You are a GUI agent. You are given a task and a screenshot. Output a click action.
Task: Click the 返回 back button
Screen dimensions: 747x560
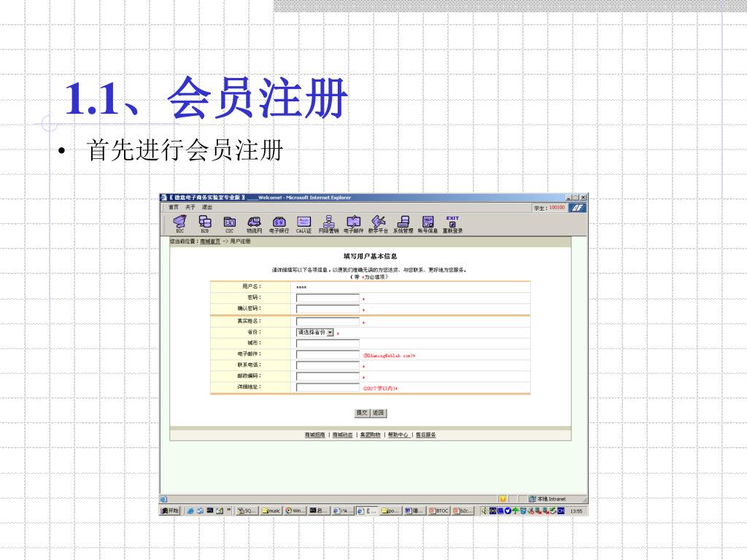point(379,413)
